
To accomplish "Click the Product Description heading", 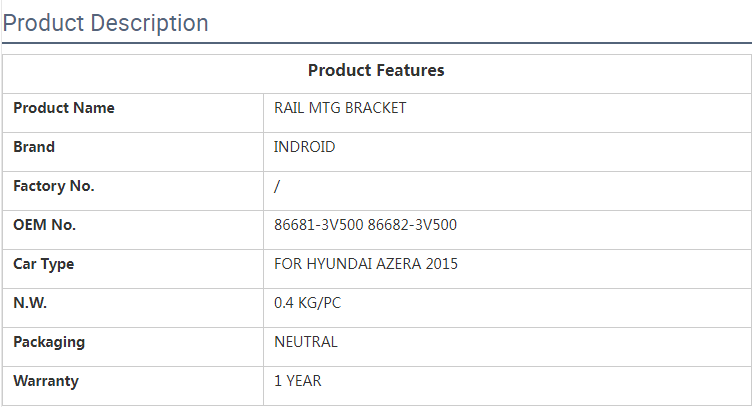I will 106,23.
